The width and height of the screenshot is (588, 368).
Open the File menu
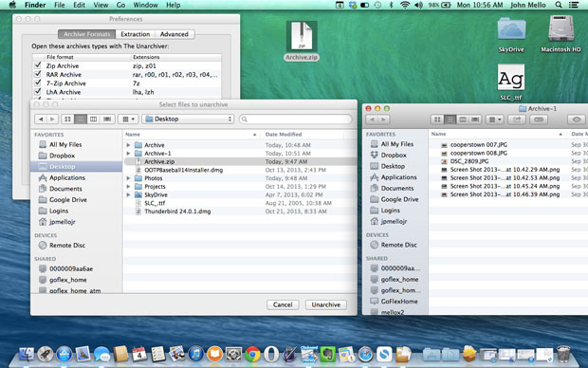pyautogui.click(x=59, y=5)
